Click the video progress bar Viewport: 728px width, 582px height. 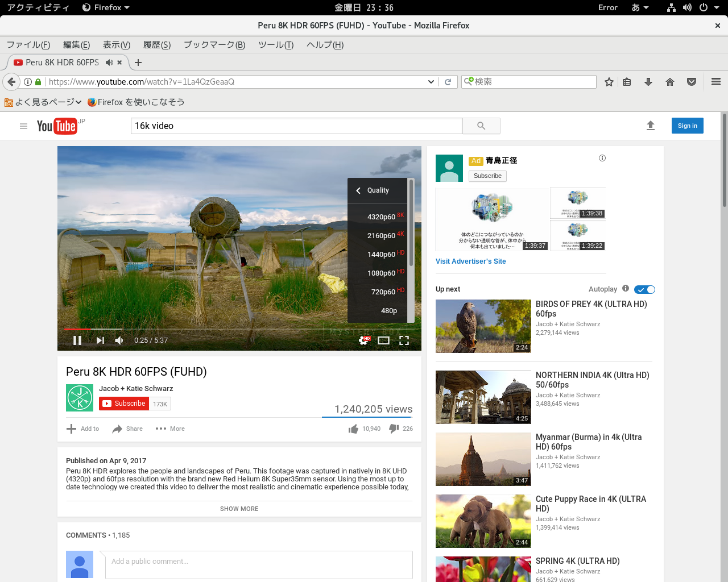pyautogui.click(x=227, y=329)
